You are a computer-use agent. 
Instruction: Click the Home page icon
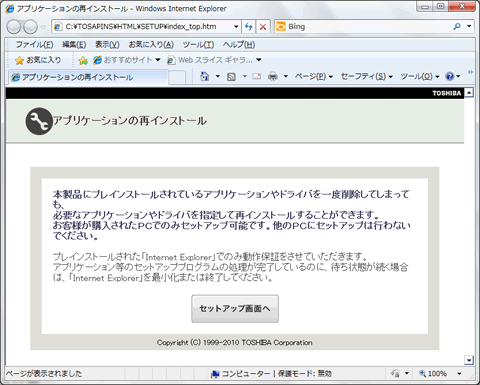pyautogui.click(x=204, y=76)
